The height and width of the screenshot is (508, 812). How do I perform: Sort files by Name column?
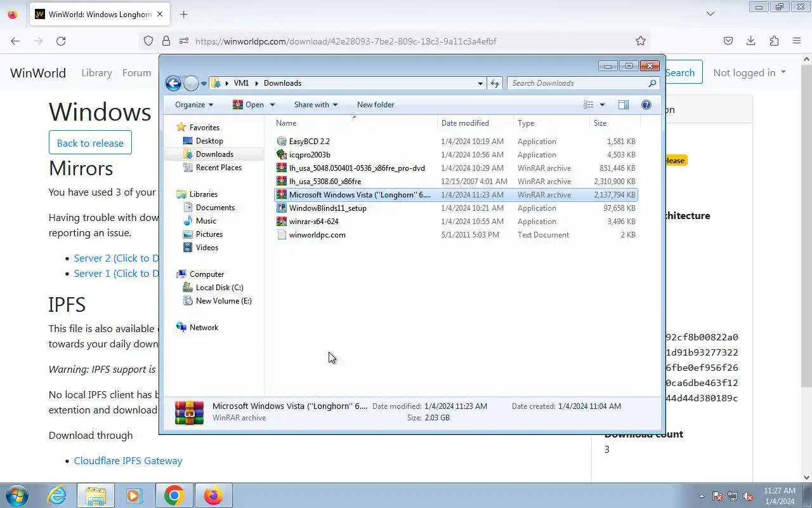(355, 123)
